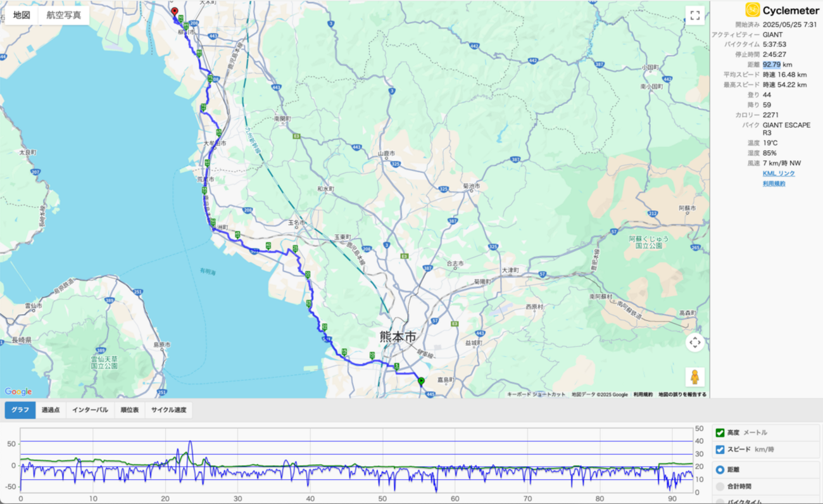
Task: Click the 阿蘇くじゅう国立公園 map label
Action: pos(649,242)
